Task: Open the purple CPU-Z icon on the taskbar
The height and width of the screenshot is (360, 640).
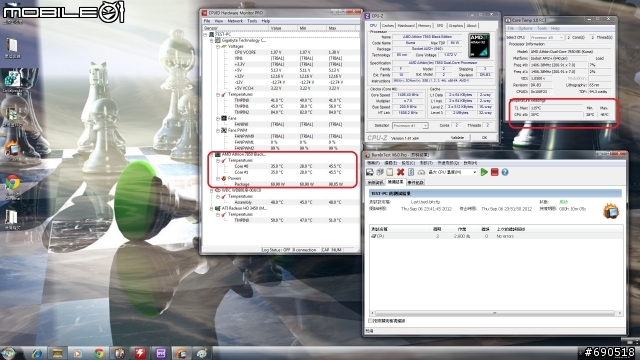Action: [x=161, y=353]
